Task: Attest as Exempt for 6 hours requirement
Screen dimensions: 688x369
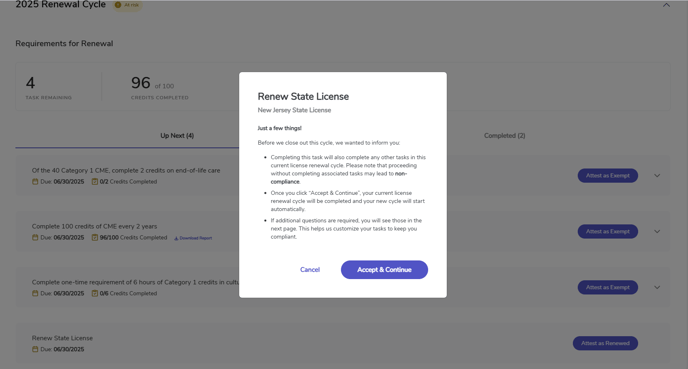Action: click(608, 287)
